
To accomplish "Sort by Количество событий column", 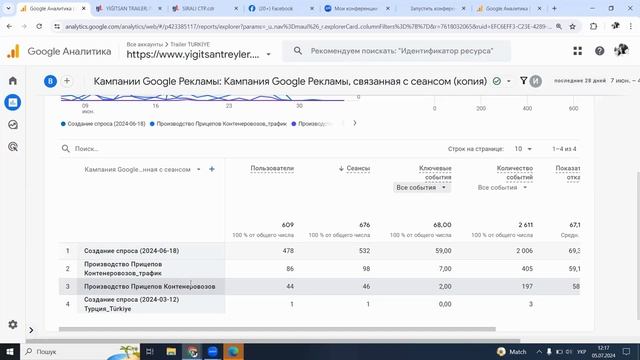I will [x=515, y=173].
